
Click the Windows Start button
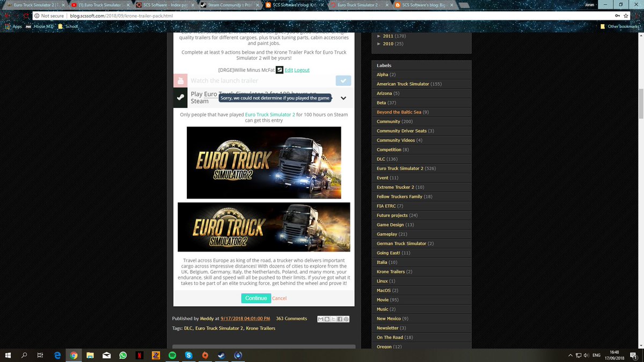click(x=8, y=355)
